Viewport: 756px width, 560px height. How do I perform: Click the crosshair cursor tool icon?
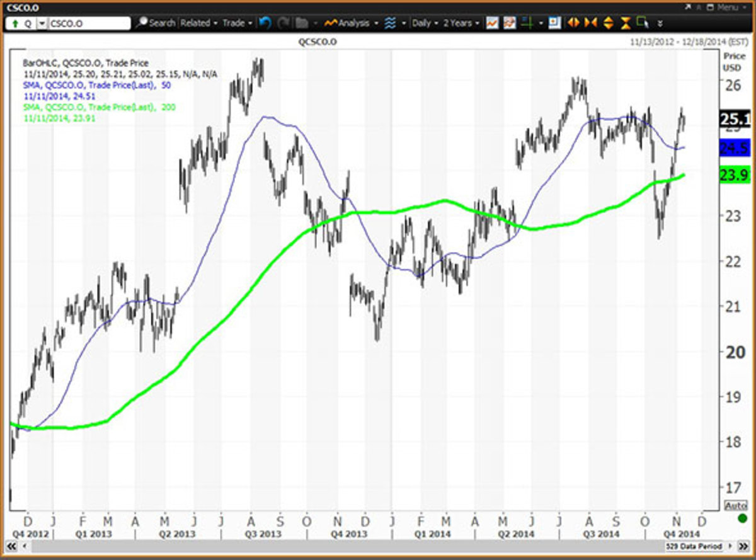tap(527, 23)
